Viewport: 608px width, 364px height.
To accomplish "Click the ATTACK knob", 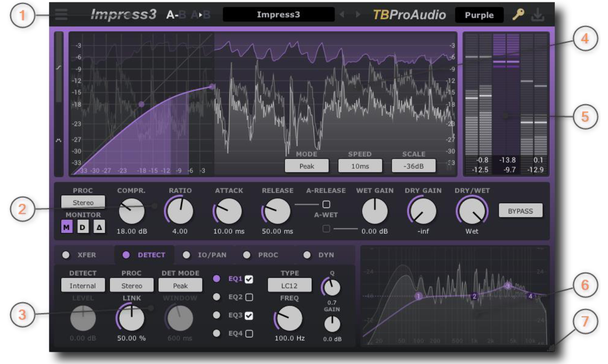I will (x=228, y=211).
